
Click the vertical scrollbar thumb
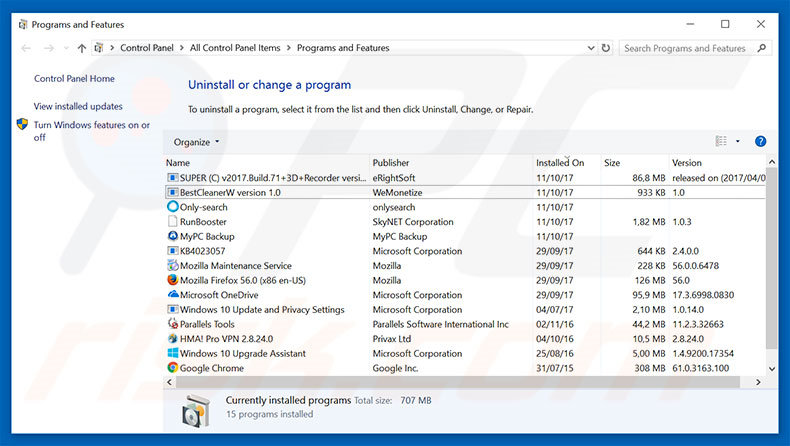pos(771,258)
